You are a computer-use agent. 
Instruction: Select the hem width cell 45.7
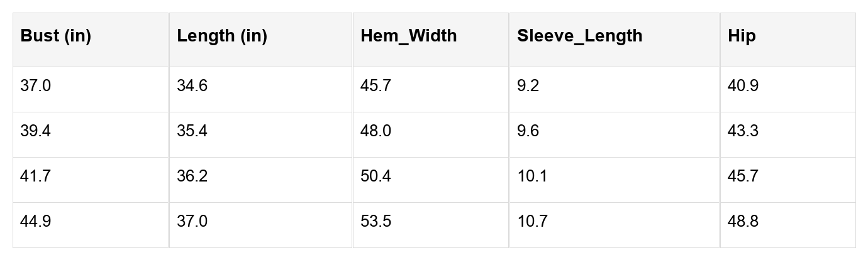coord(376,86)
